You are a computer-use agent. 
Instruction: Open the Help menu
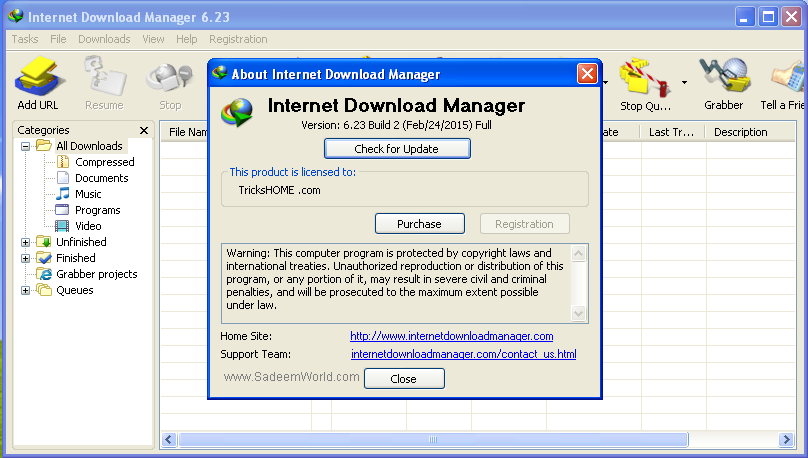coord(187,39)
